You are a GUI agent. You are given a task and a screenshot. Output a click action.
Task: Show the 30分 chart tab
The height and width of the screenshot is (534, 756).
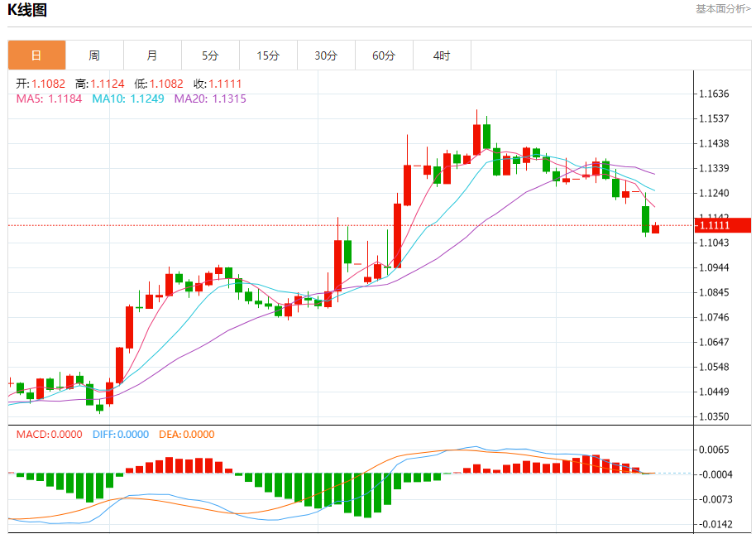326,55
